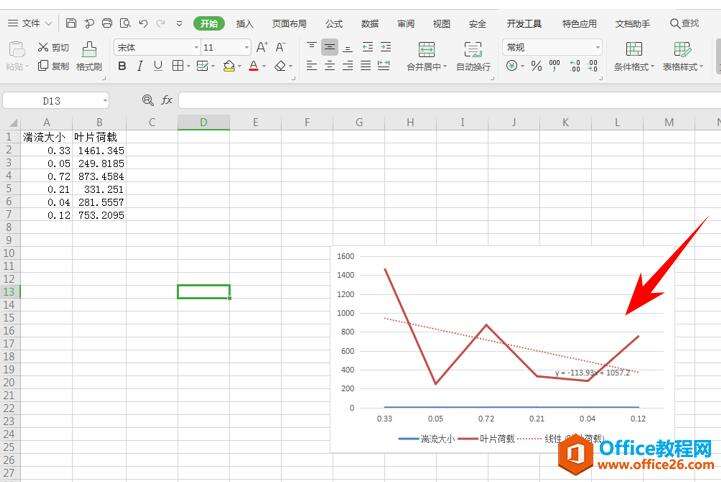Open the 公式 (Formulas) tab
The width and height of the screenshot is (721, 482).
tap(333, 23)
